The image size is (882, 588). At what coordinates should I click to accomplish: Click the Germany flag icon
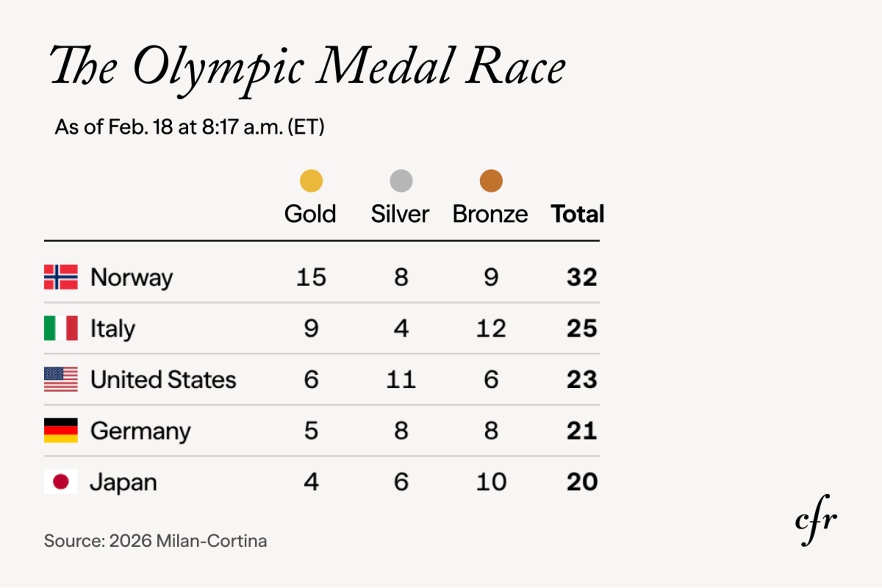[61, 430]
